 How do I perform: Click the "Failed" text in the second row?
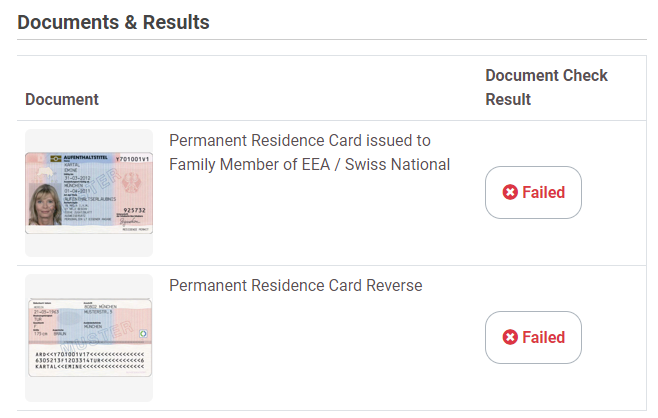pos(544,338)
